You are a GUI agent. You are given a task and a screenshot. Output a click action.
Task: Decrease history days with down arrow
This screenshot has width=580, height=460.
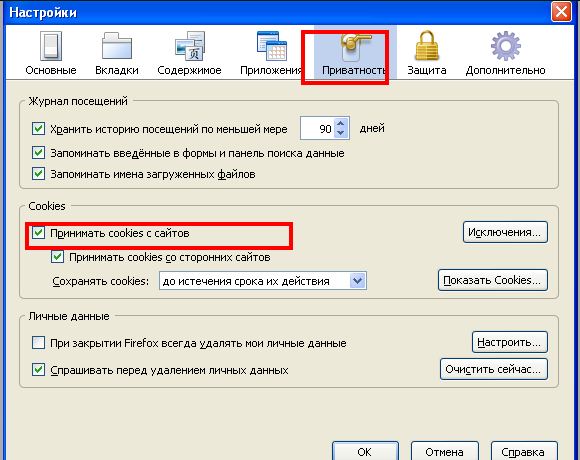341,133
